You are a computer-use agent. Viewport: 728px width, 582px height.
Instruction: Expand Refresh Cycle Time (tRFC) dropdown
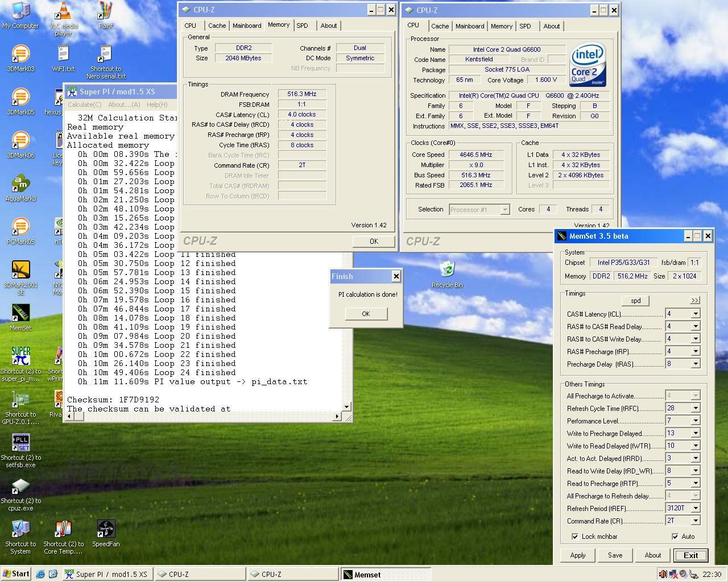click(x=695, y=408)
